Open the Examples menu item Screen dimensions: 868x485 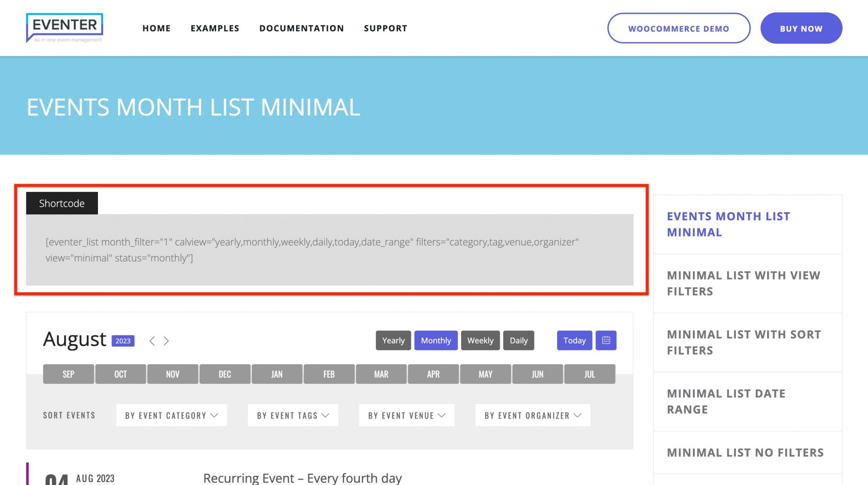click(215, 28)
